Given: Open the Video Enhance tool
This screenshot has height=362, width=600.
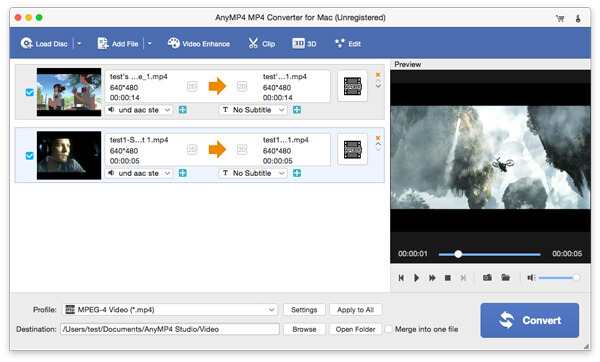Looking at the screenshot, I should pyautogui.click(x=199, y=44).
